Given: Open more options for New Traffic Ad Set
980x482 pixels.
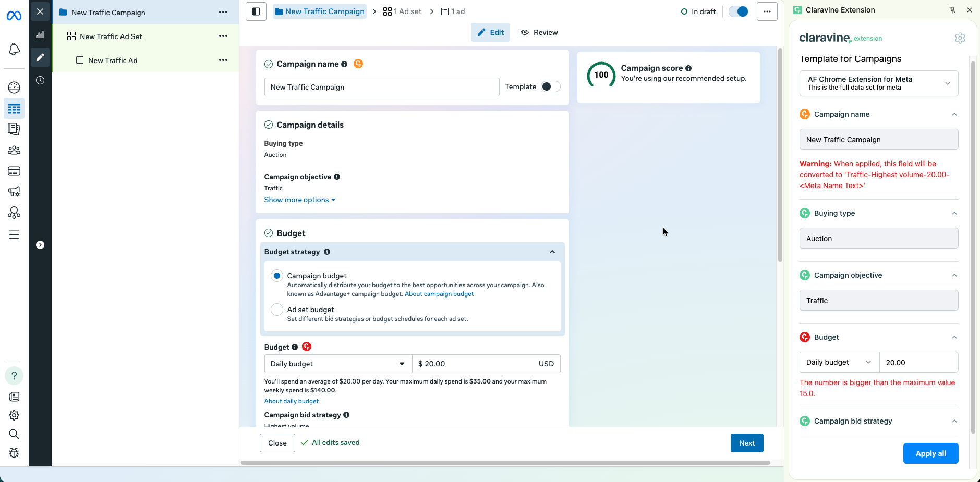Looking at the screenshot, I should (223, 36).
